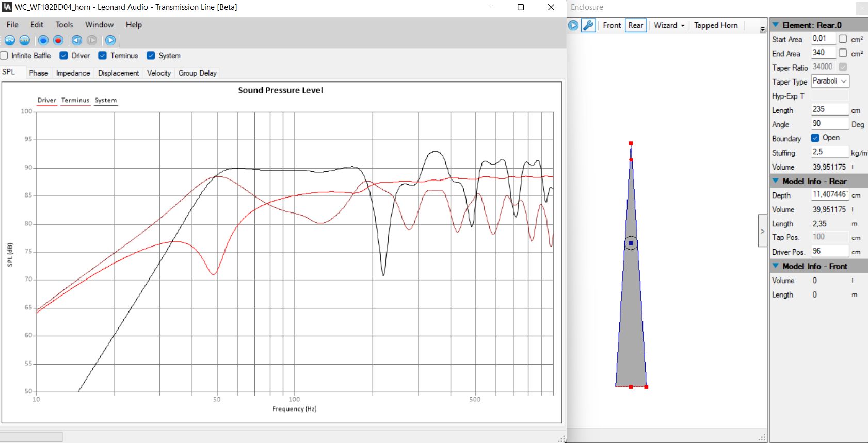The width and height of the screenshot is (868, 443).
Task: Enable the Infinite Baffle checkbox
Action: coord(5,56)
